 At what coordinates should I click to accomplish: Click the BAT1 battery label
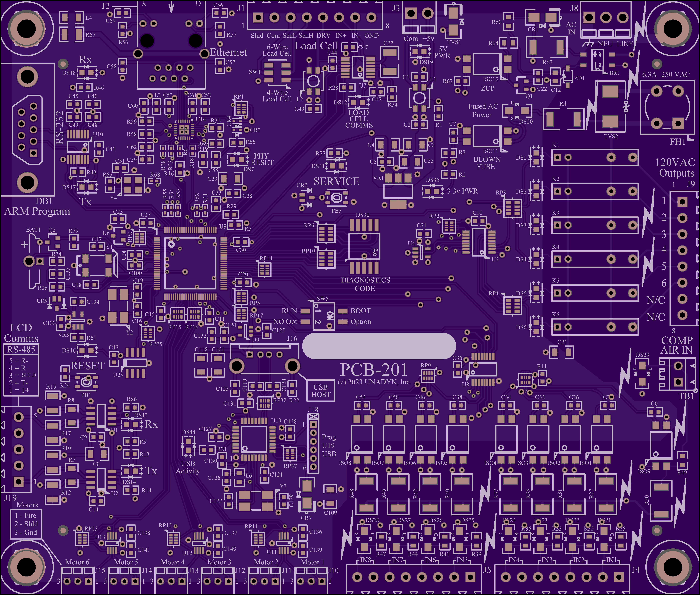[33, 230]
